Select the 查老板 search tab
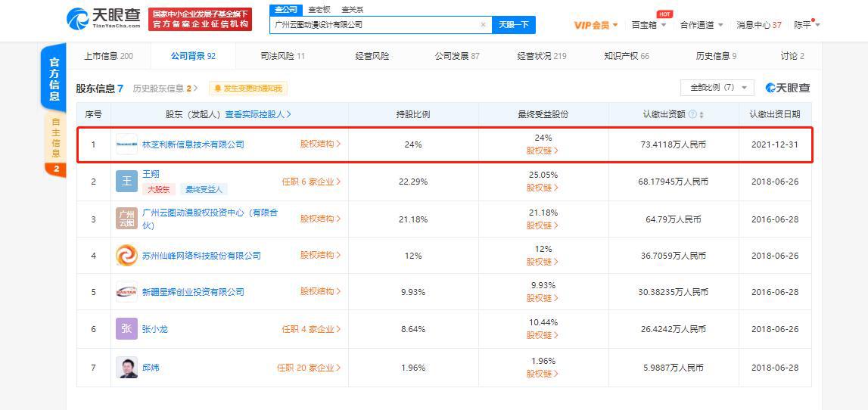Image resolution: width=868 pixels, height=410 pixels. coord(319,10)
